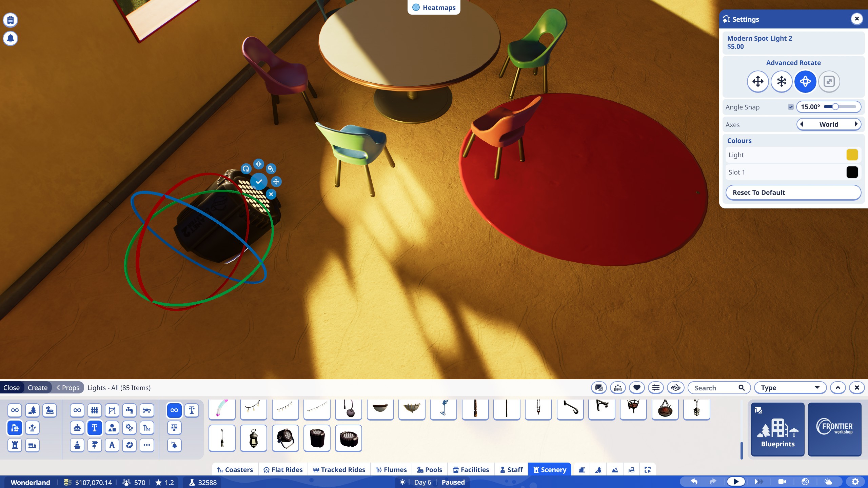Click the greyed scale mode button
The width and height of the screenshot is (868, 488).
(829, 81)
